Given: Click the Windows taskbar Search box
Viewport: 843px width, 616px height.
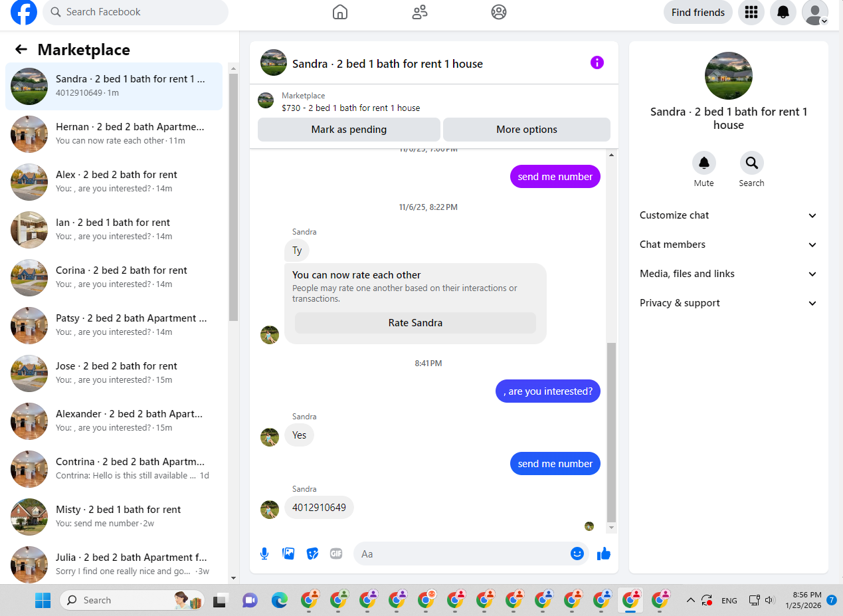Looking at the screenshot, I should click(x=132, y=601).
